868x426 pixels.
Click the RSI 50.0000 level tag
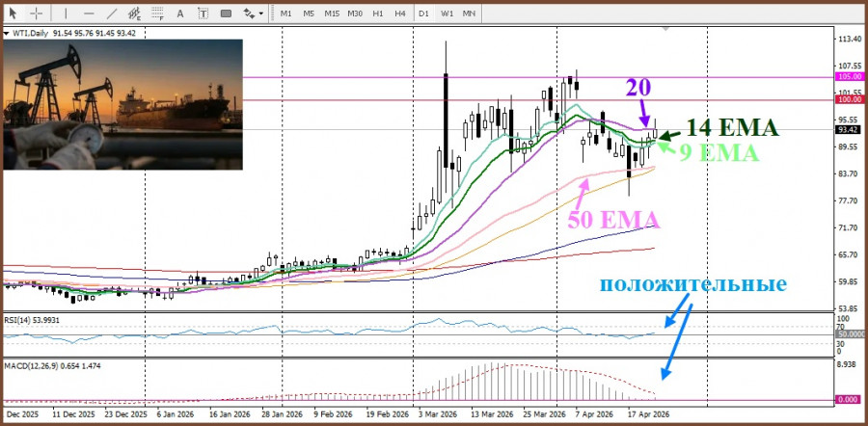click(850, 334)
